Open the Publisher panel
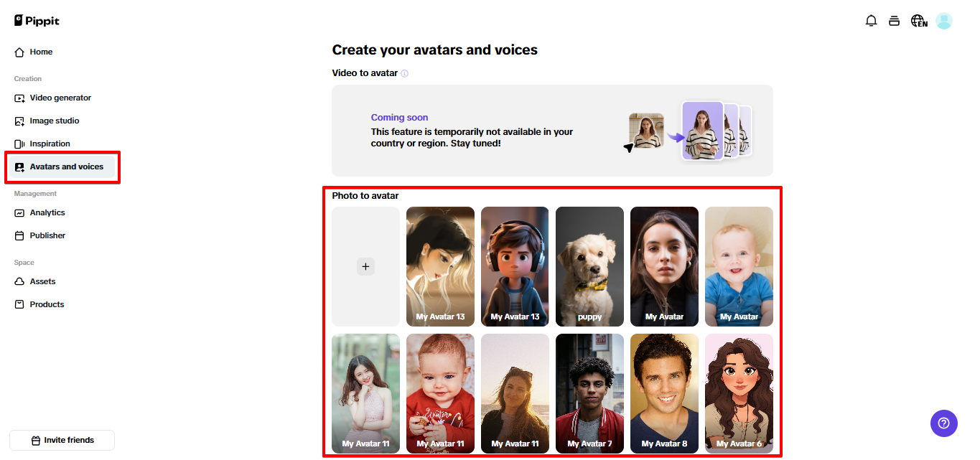 (50, 235)
